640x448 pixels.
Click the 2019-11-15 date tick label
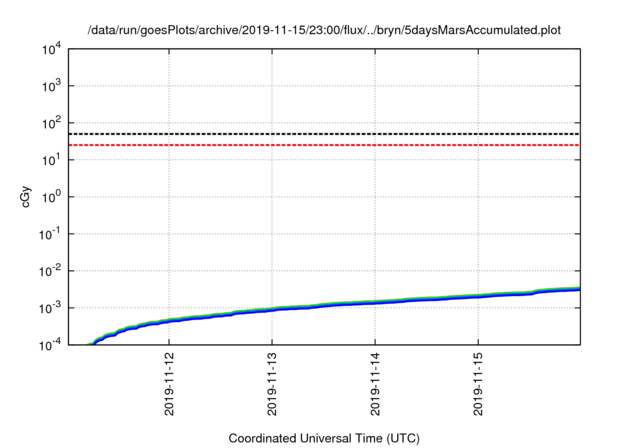pos(478,384)
